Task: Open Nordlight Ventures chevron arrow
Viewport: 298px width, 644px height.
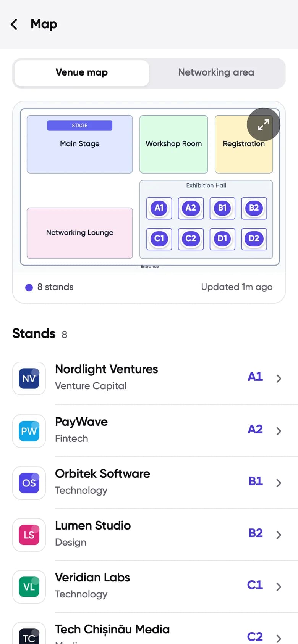Action: click(x=279, y=378)
